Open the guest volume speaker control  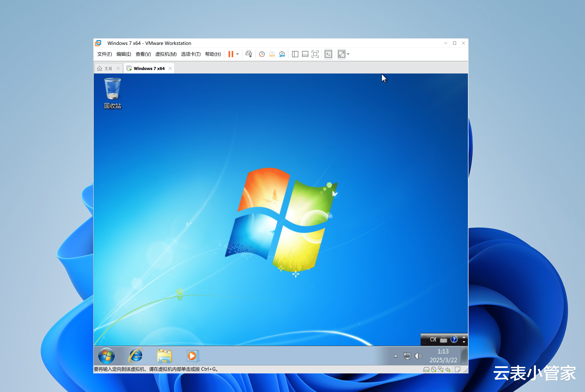(x=418, y=356)
